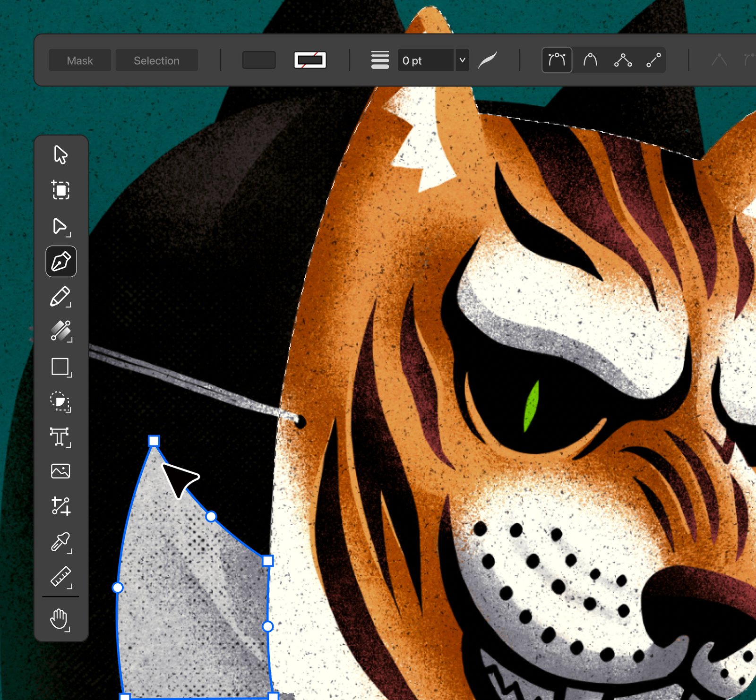
Task: Select the Text tool
Action: click(60, 437)
